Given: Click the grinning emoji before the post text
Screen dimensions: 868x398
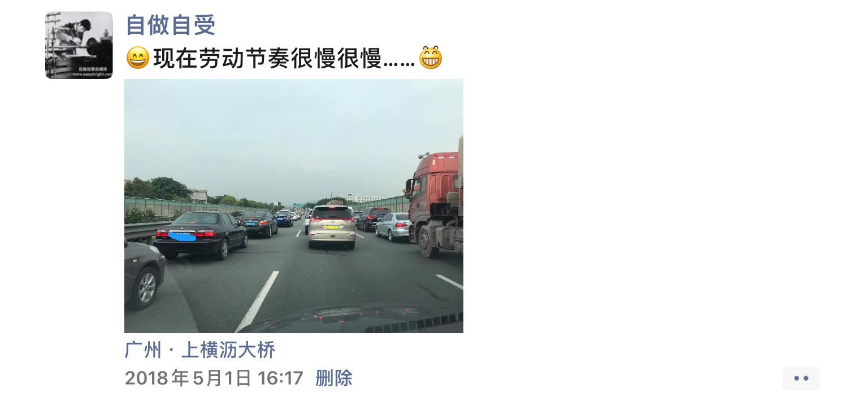Looking at the screenshot, I should pos(137,58).
